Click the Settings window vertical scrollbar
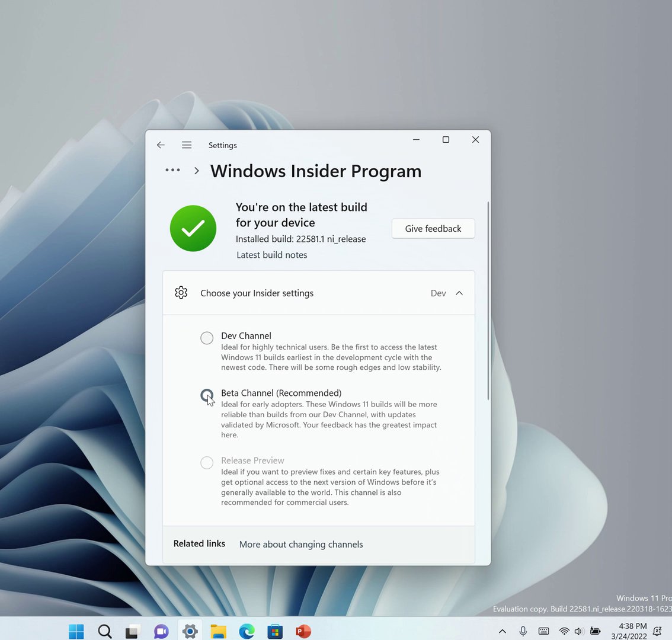This screenshot has width=672, height=640. coord(488,300)
